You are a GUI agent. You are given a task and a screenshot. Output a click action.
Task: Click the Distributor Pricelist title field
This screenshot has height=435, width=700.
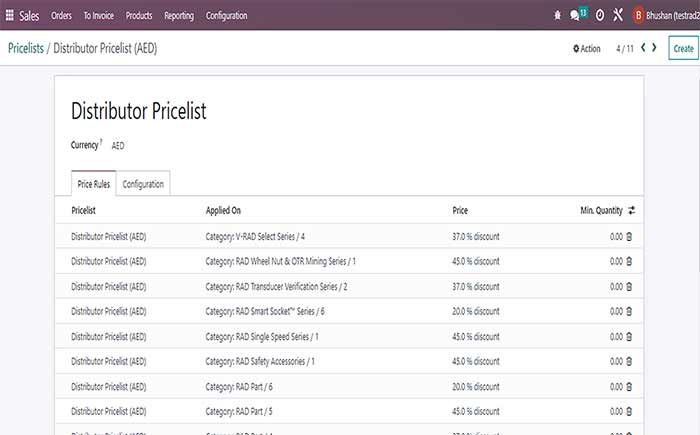tap(139, 111)
